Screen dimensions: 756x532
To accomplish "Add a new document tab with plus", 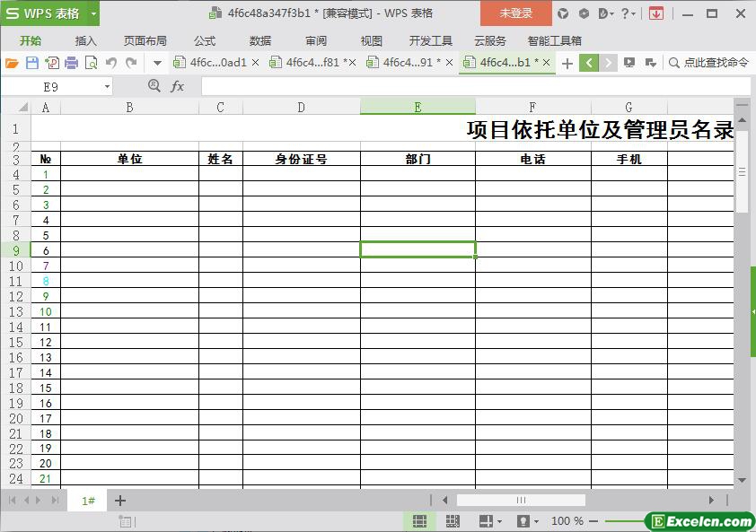I will 567,63.
